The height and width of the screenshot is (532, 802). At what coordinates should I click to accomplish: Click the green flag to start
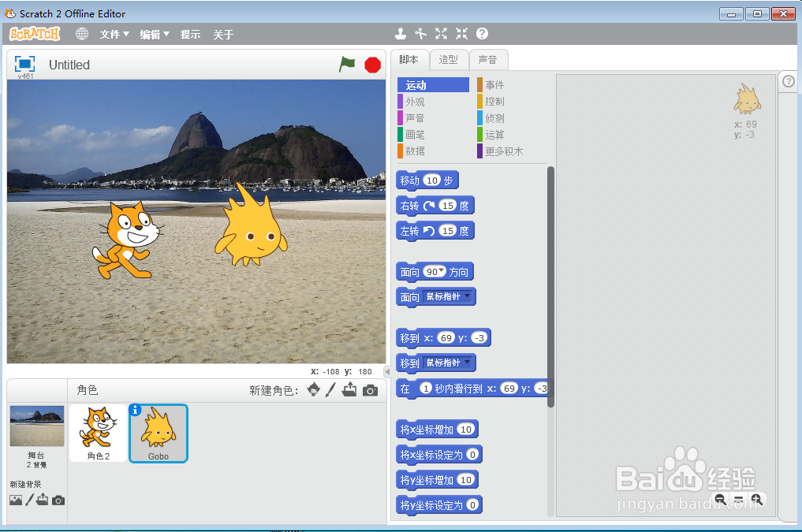(x=347, y=65)
